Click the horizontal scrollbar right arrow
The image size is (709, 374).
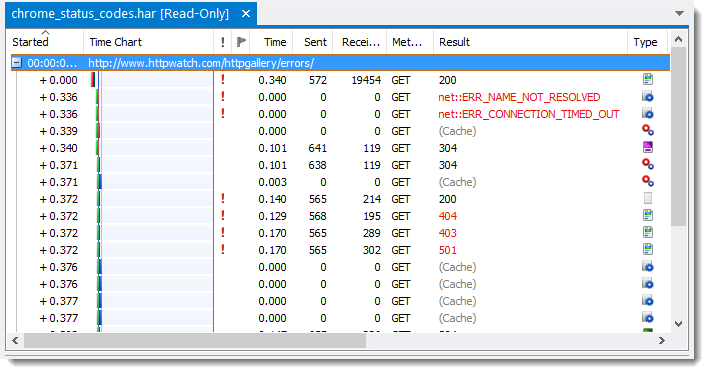click(662, 341)
